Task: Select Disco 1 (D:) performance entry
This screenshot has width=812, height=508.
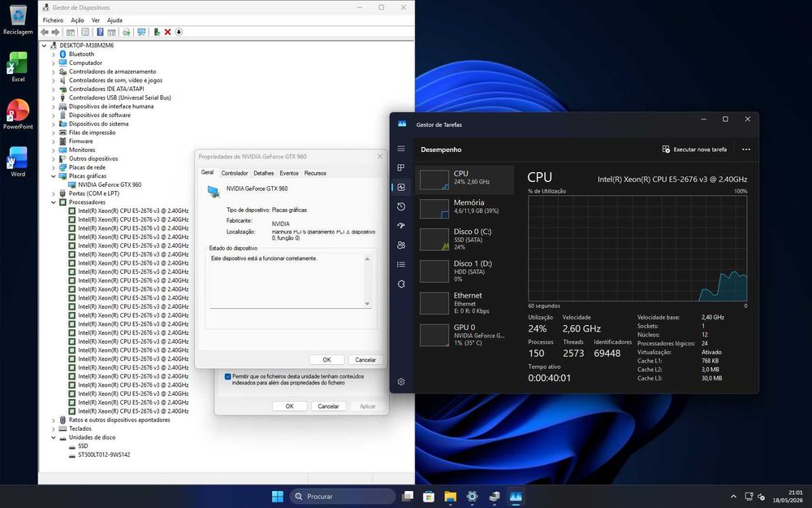Action: click(464, 271)
